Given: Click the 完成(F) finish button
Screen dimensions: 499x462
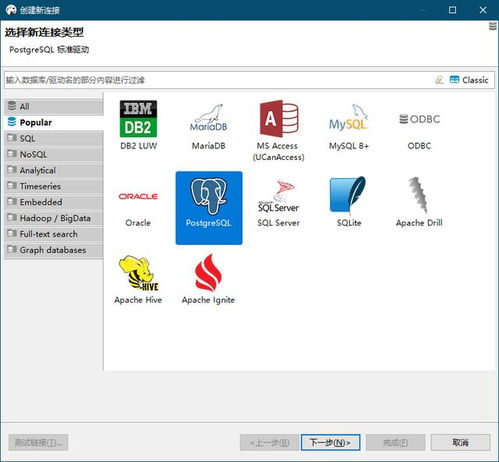Looking at the screenshot, I should click(395, 442).
